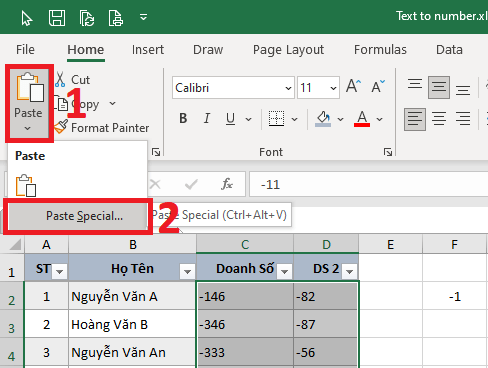Viewport: 488px width, 368px height.
Task: Expand the Paste dropdown arrow under Paste
Action: point(28,128)
